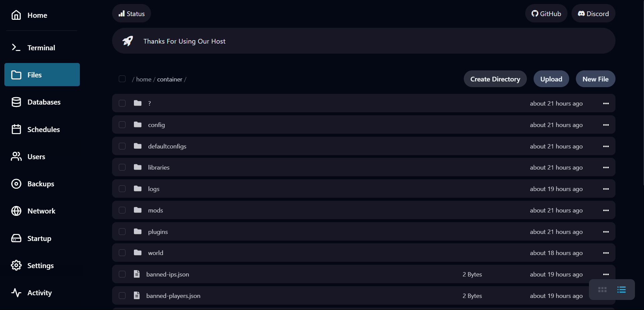
Task: Click the file icon for banned-ips.json
Action: [x=137, y=274]
